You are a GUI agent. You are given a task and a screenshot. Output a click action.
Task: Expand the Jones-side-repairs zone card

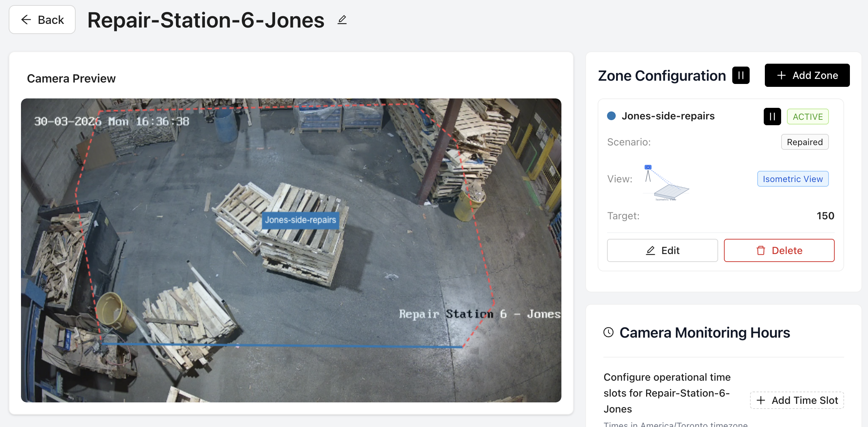pyautogui.click(x=668, y=116)
